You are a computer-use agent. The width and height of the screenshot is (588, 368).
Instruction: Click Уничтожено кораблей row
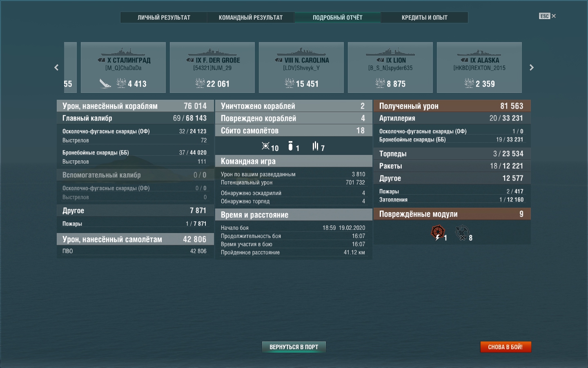point(294,106)
